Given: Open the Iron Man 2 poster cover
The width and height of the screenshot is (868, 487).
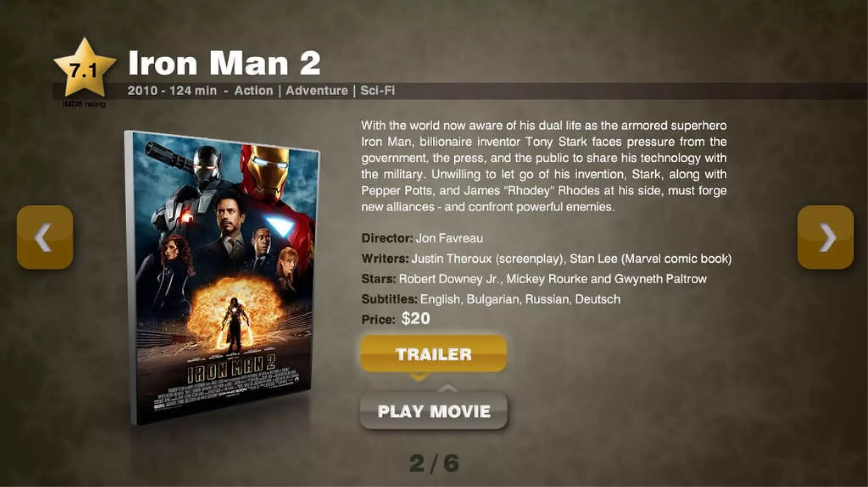Looking at the screenshot, I should click(x=222, y=277).
